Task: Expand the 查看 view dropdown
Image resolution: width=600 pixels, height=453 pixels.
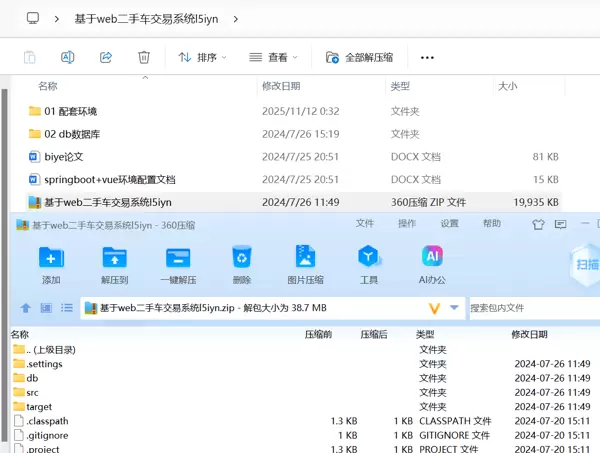Action: [274, 58]
